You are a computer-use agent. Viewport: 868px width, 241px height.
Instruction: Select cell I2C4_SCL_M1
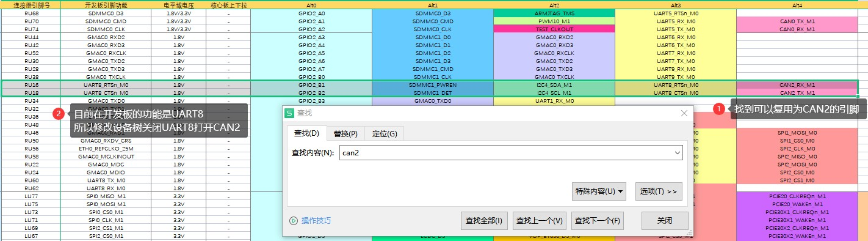point(554,93)
